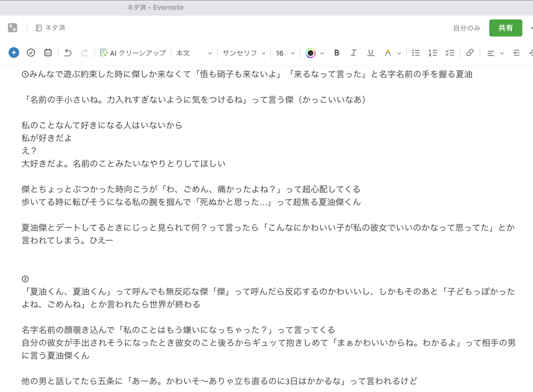
Task: Apply the yellow highlighter
Action: point(388,53)
